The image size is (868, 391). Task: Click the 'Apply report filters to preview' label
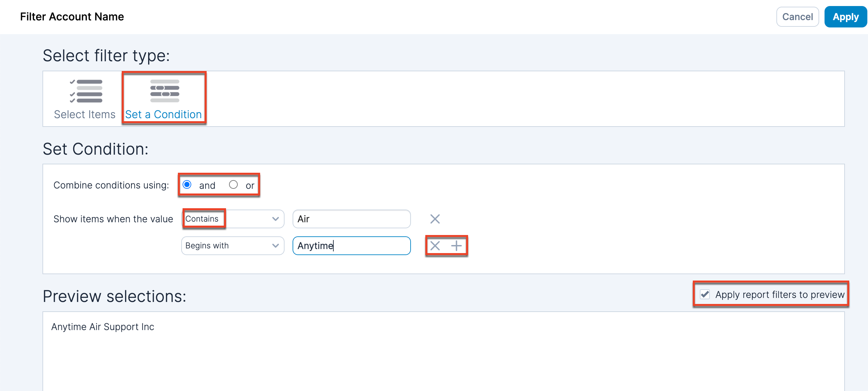coord(779,295)
